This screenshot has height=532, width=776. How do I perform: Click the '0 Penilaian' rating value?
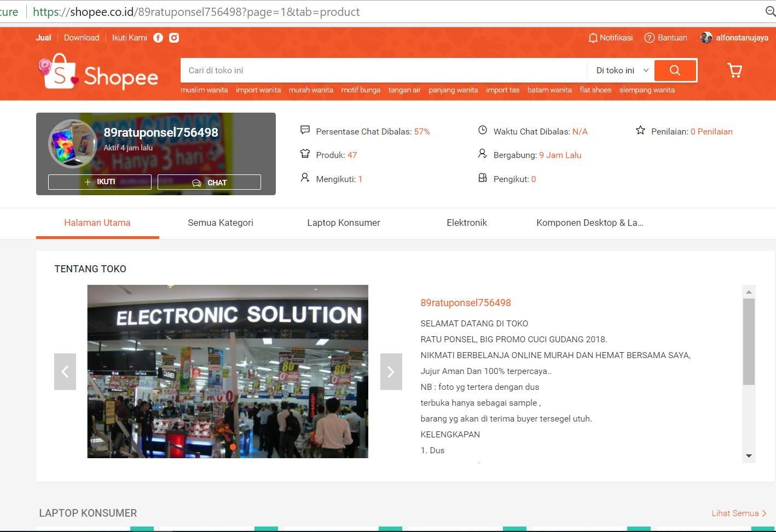click(x=711, y=132)
